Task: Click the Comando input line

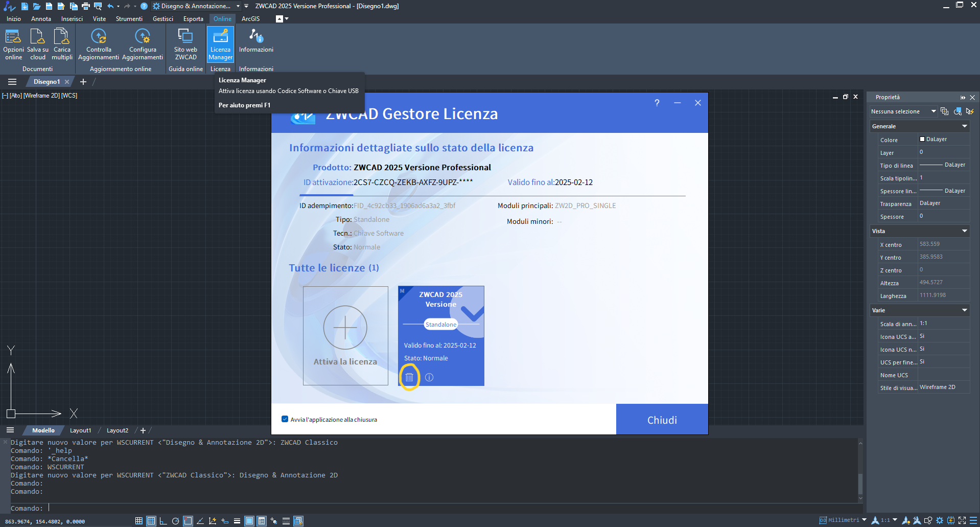Action: (434, 508)
